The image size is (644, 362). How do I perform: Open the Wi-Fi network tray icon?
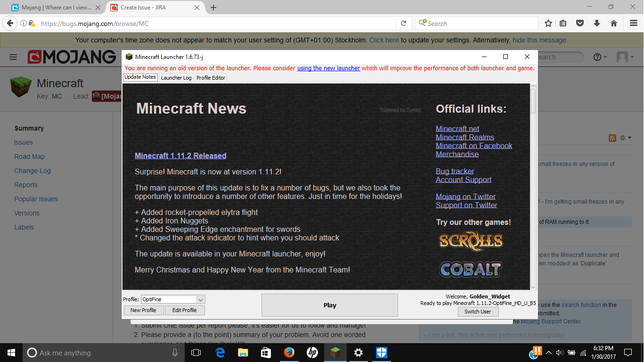click(x=583, y=353)
